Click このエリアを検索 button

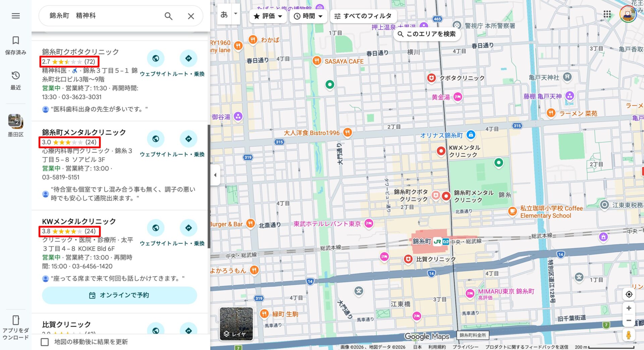click(x=427, y=34)
